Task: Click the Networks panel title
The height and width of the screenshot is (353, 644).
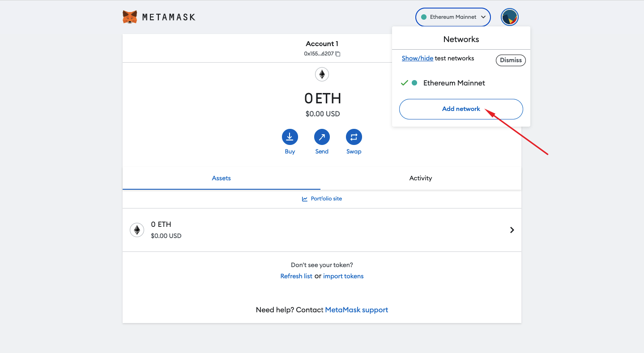Action: [x=461, y=39]
